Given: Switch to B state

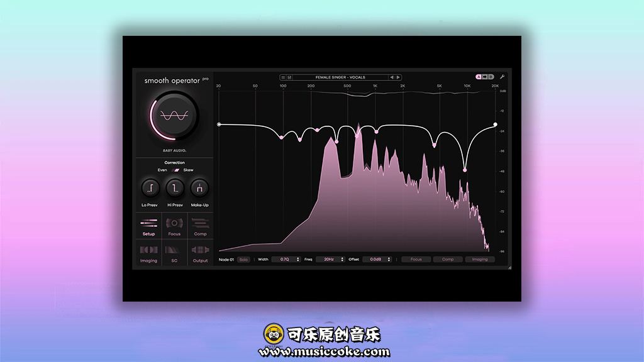Looking at the screenshot, I should coord(491,77).
